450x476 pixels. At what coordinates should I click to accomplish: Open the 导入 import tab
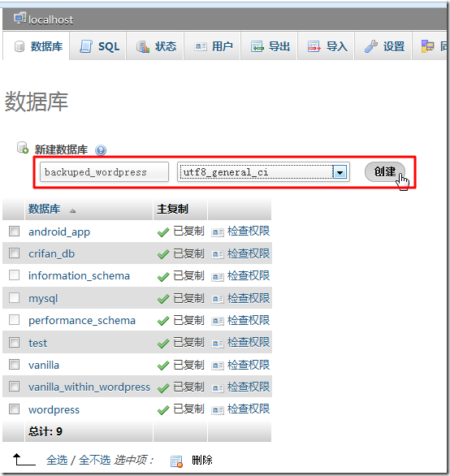[326, 46]
